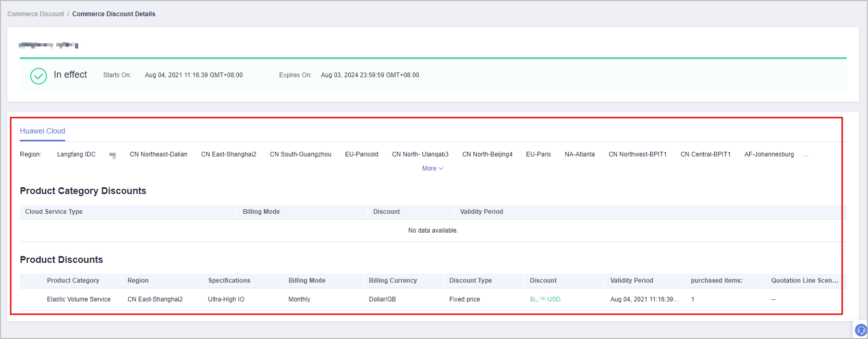Click the green USD discount value
Screen dimensions: 868x339
(545, 299)
